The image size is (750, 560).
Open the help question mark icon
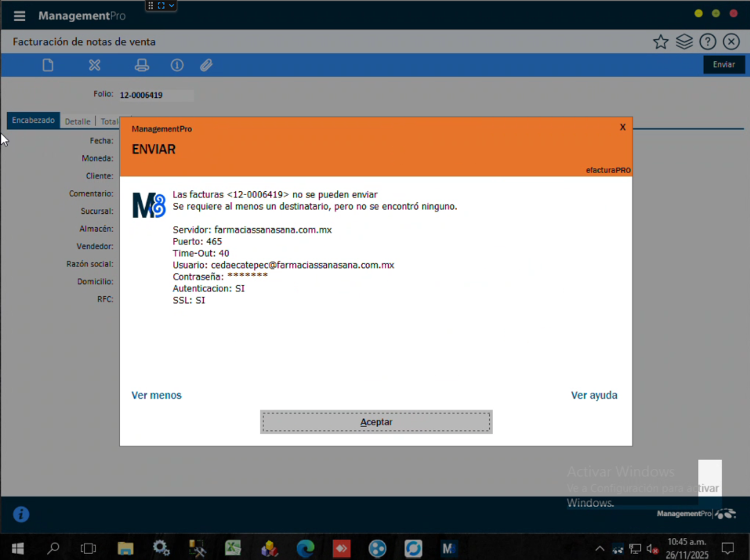(708, 42)
